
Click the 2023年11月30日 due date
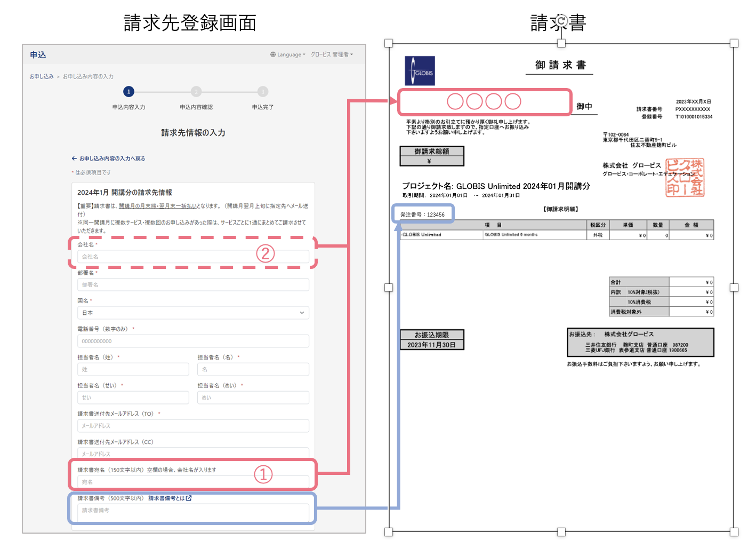point(432,345)
